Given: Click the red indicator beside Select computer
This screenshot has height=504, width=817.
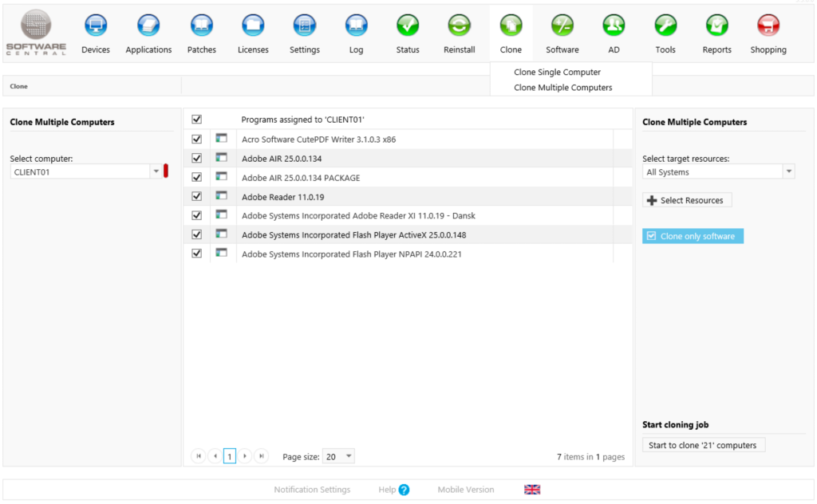Looking at the screenshot, I should 166,171.
